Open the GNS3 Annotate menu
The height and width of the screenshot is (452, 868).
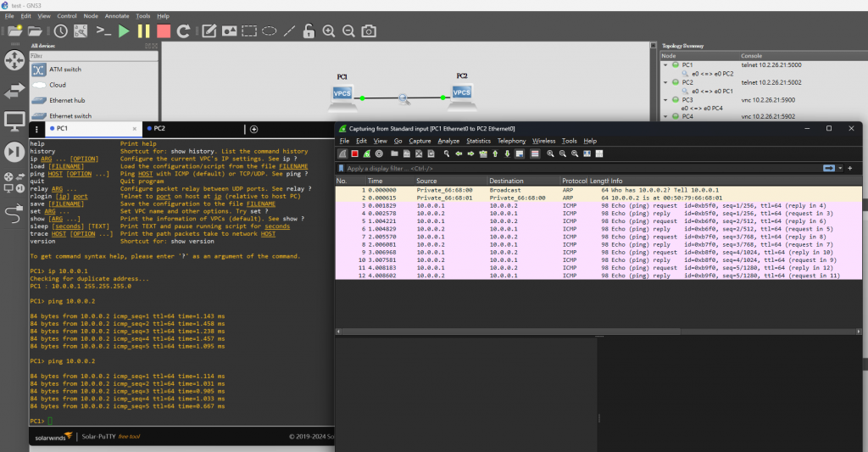click(x=117, y=16)
